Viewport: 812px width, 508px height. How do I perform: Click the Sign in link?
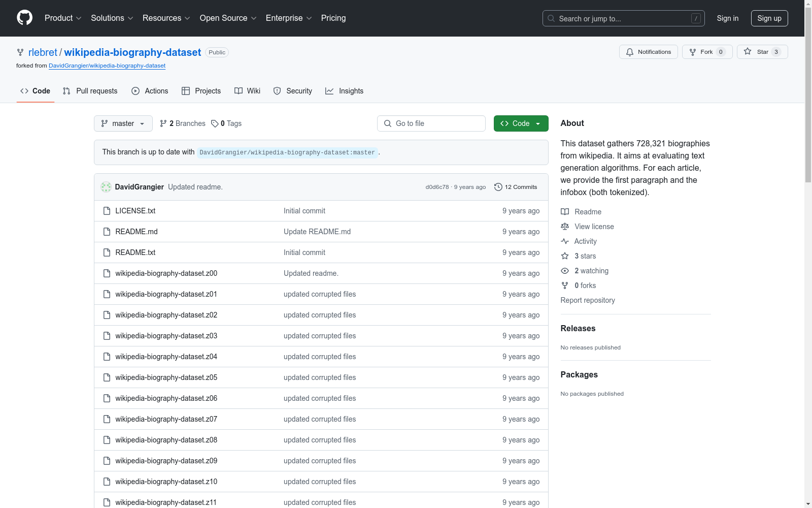point(728,18)
